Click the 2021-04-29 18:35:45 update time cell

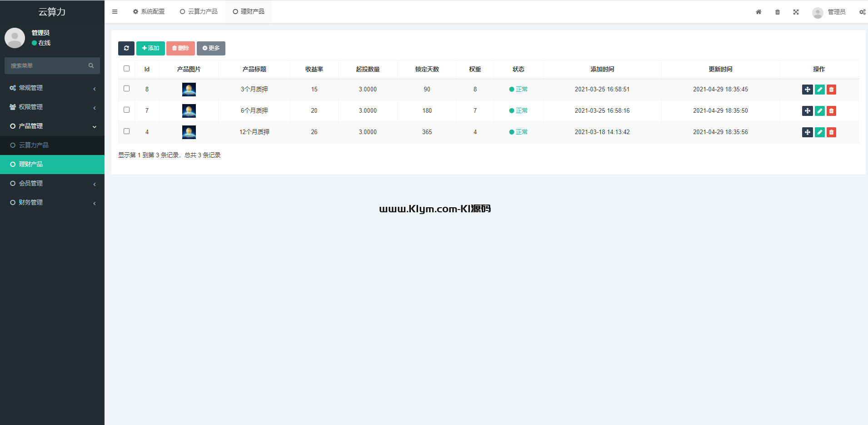point(720,90)
